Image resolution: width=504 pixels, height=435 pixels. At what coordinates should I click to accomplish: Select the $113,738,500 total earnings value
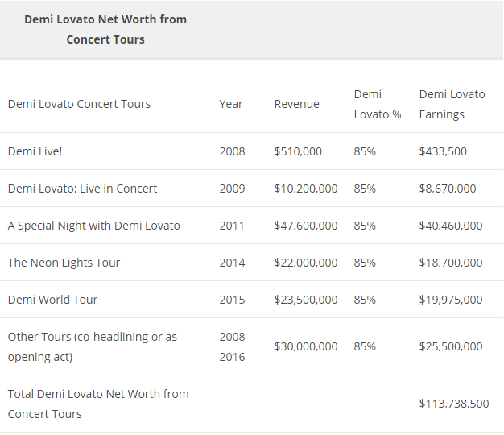453,404
